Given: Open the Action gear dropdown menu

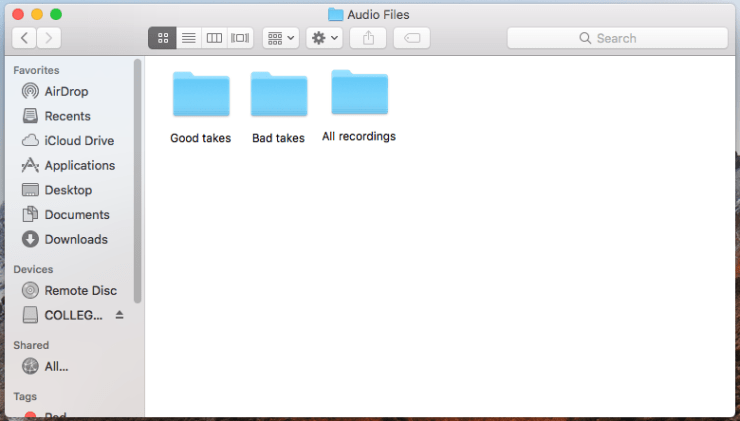Looking at the screenshot, I should pyautogui.click(x=325, y=38).
